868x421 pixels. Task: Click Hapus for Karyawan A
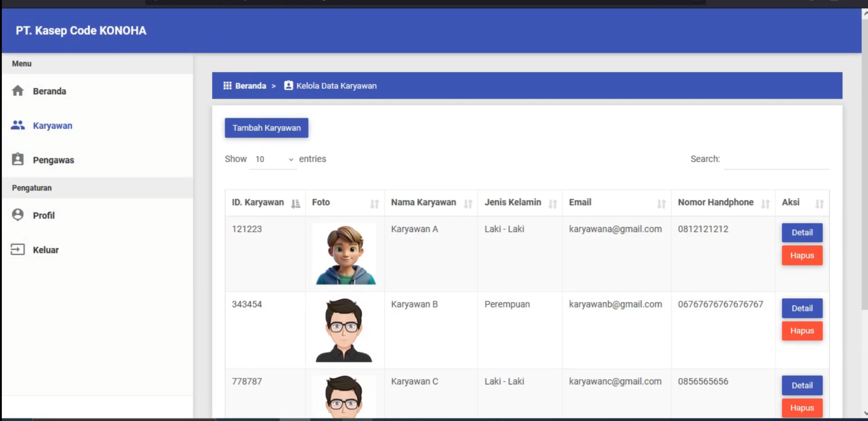click(x=802, y=255)
